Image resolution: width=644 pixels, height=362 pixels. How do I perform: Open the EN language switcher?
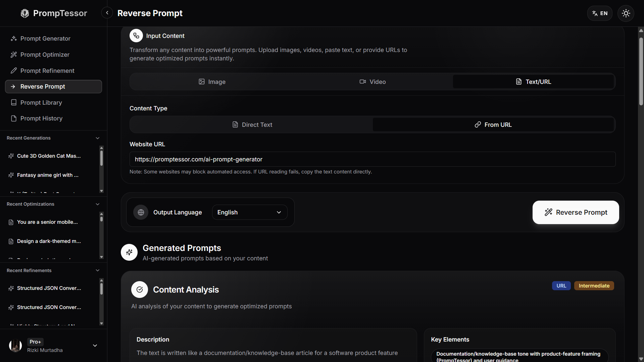coord(600,13)
